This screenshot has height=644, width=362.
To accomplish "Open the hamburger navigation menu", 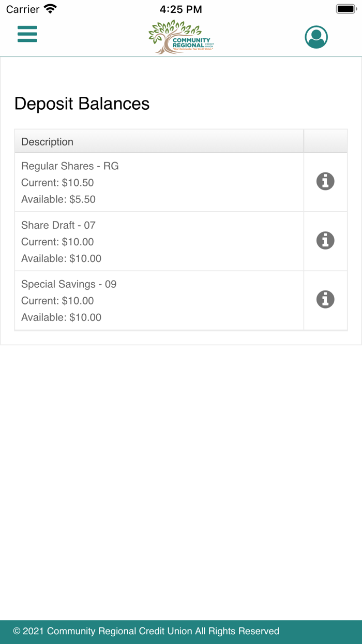I will point(27,34).
